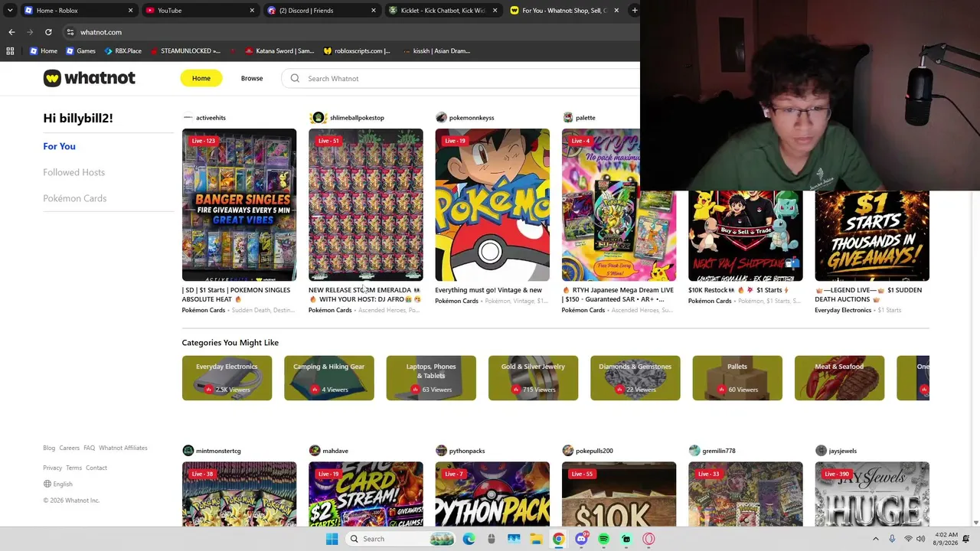Open the Browse page

tap(252, 78)
